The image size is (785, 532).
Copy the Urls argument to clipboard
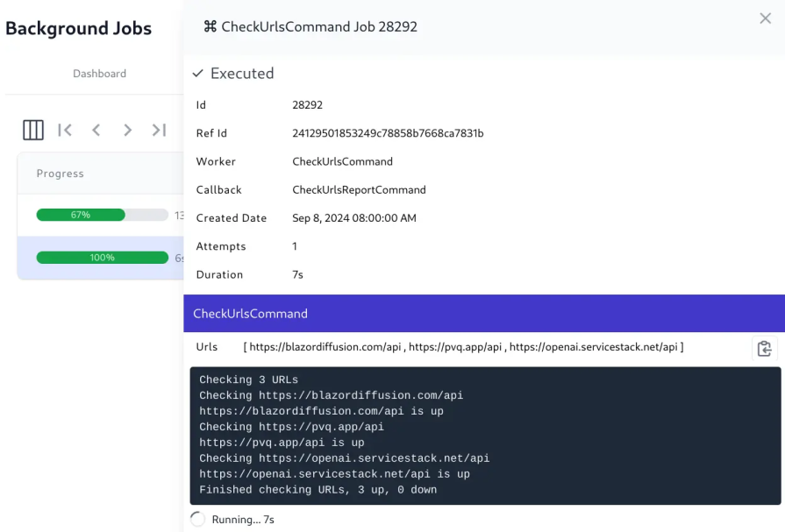pos(764,348)
